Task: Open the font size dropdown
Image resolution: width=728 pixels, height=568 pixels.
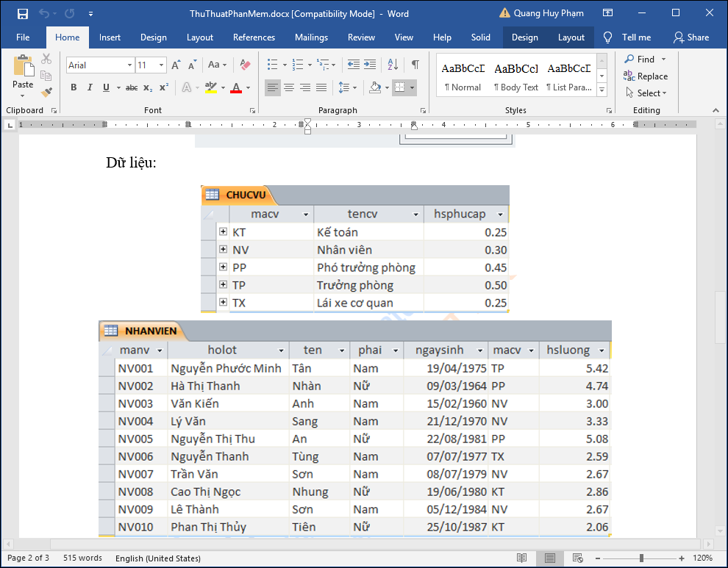Action: click(161, 65)
